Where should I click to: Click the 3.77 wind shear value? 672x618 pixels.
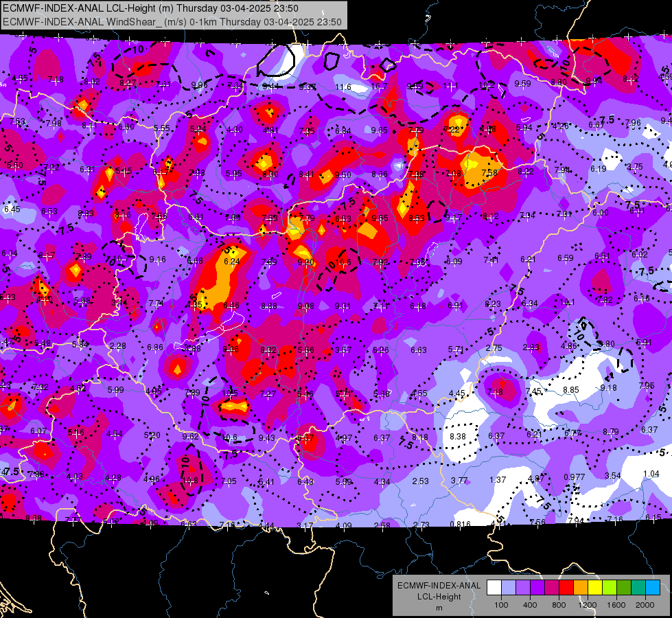tap(459, 481)
